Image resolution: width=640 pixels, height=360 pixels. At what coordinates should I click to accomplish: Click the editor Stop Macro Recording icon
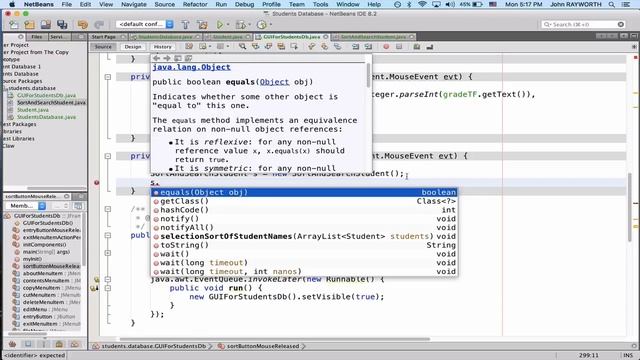399,47
